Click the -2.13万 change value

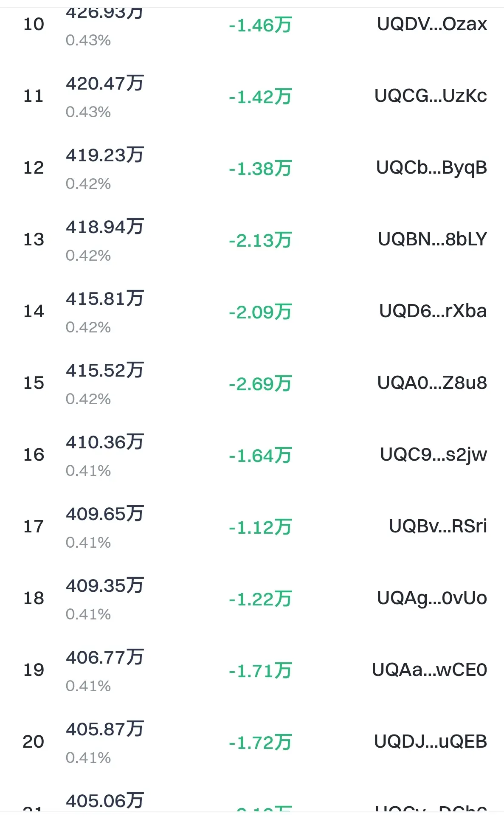[x=260, y=240]
